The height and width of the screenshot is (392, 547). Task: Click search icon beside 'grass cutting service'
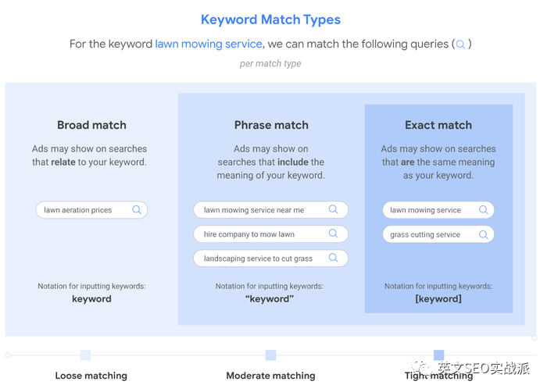click(483, 234)
